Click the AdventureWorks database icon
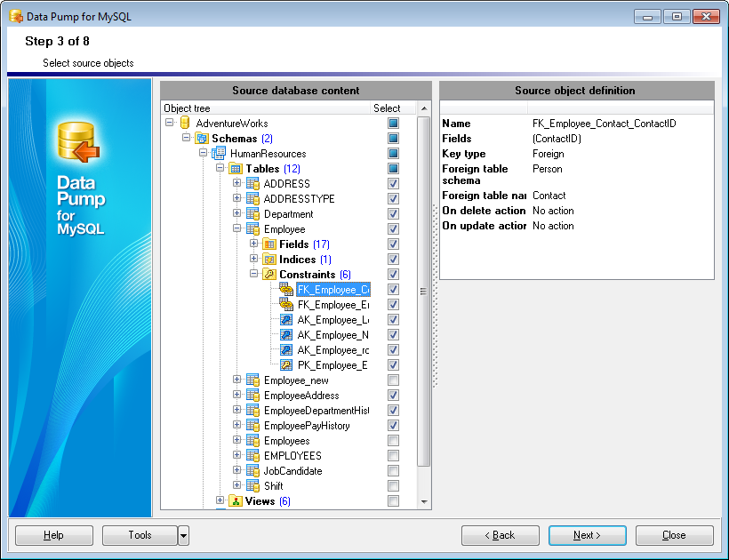This screenshot has height=560, width=729. 185,124
